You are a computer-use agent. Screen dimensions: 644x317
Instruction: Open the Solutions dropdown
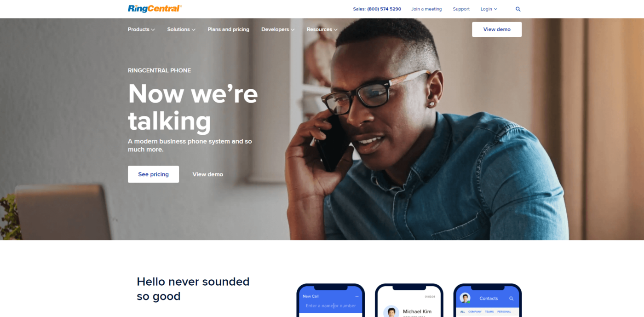pos(181,29)
